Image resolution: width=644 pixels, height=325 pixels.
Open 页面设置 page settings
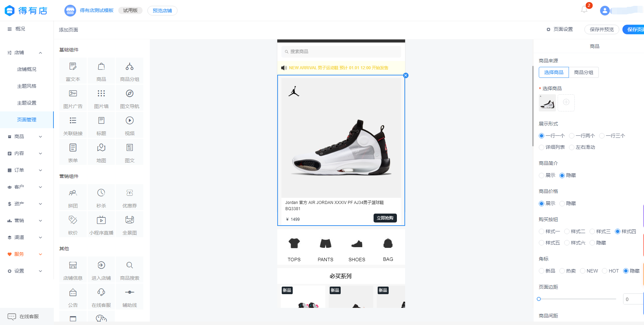pyautogui.click(x=560, y=29)
